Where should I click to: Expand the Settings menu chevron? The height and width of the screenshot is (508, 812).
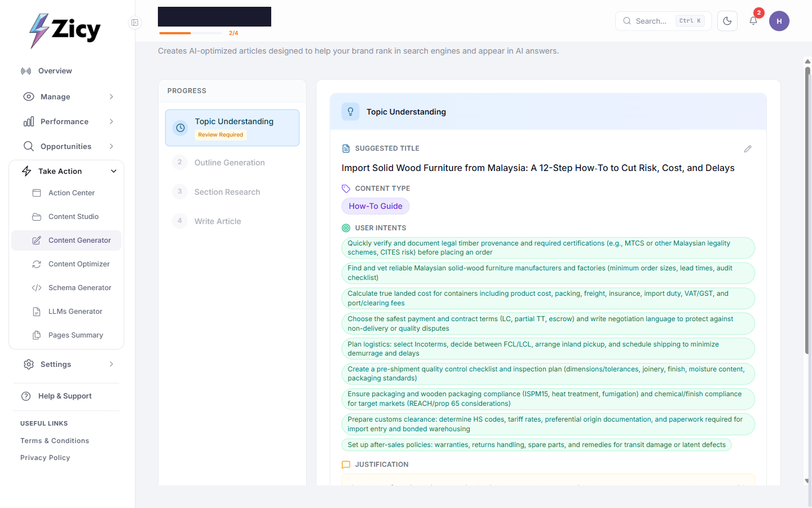tap(111, 364)
